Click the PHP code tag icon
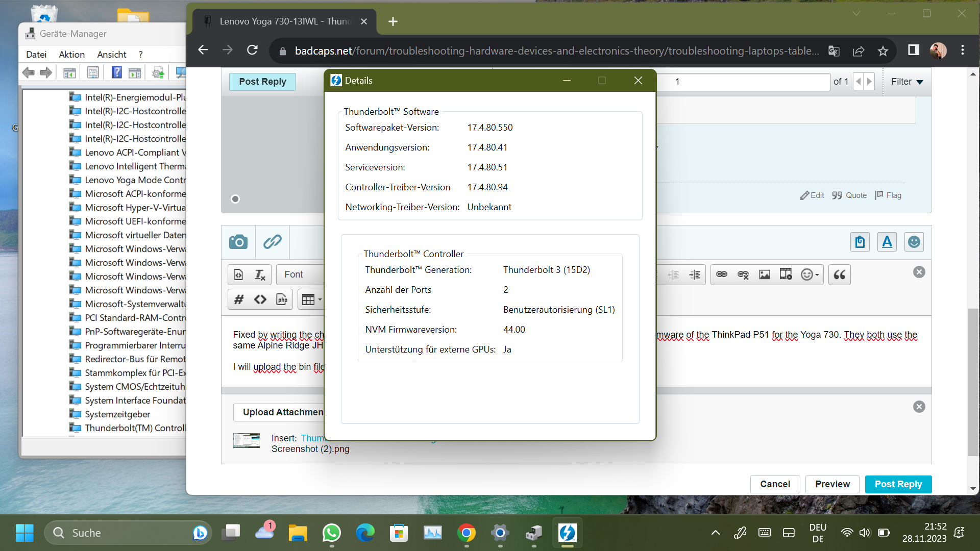Screen dimensions: 980x551 click(282, 299)
